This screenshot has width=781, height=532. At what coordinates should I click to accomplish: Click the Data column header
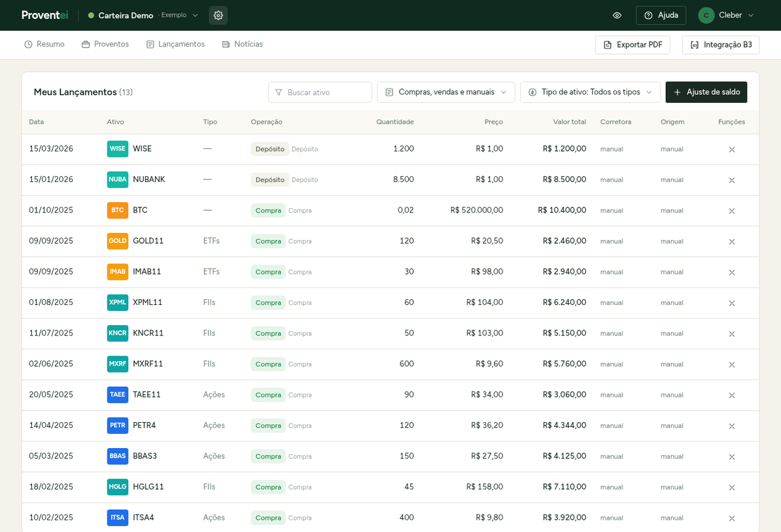coord(36,122)
